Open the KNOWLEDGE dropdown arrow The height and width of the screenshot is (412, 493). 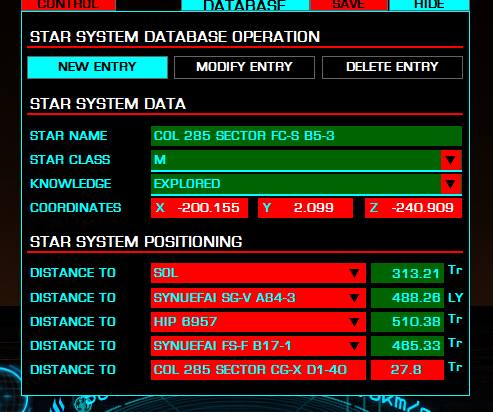click(x=451, y=184)
